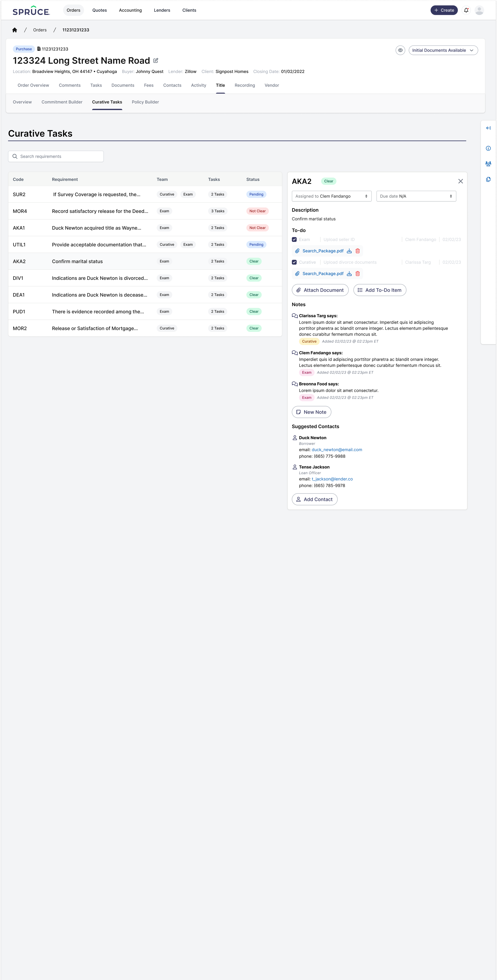This screenshot has width=497, height=980.
Task: Click the notification bell icon
Action: point(466,10)
